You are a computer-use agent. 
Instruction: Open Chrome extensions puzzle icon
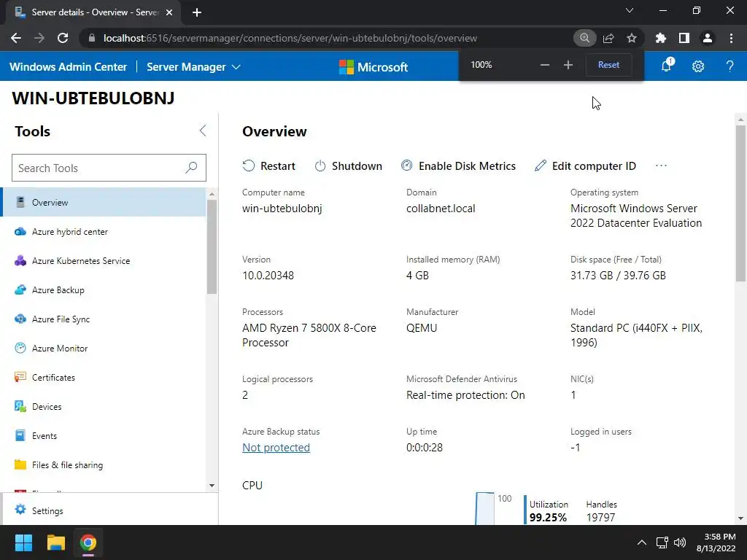661,38
